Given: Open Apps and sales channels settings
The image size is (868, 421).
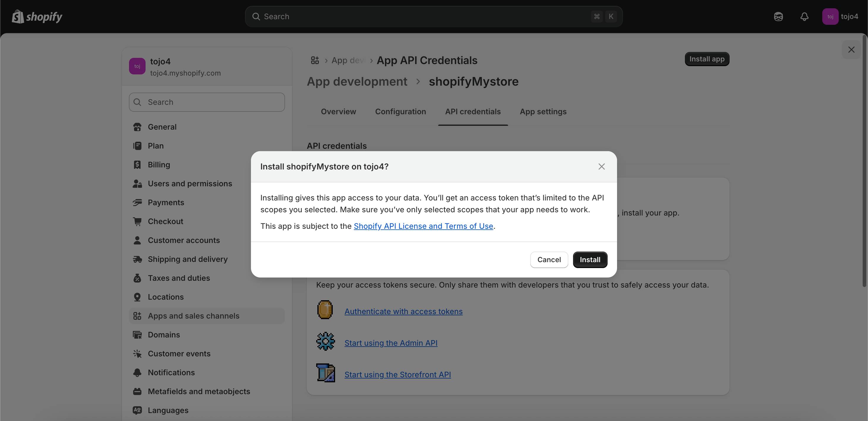Looking at the screenshot, I should (x=193, y=316).
